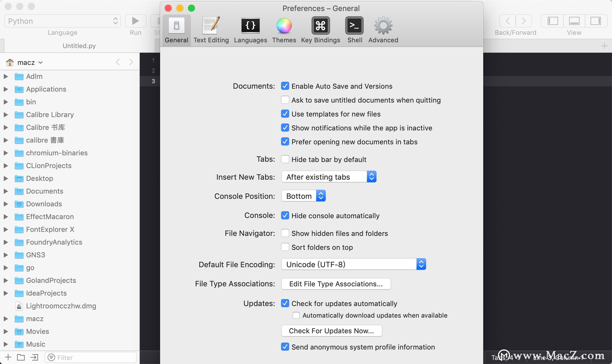Enable Automatically download updates when available
This screenshot has width=612, height=364.
click(x=296, y=315)
